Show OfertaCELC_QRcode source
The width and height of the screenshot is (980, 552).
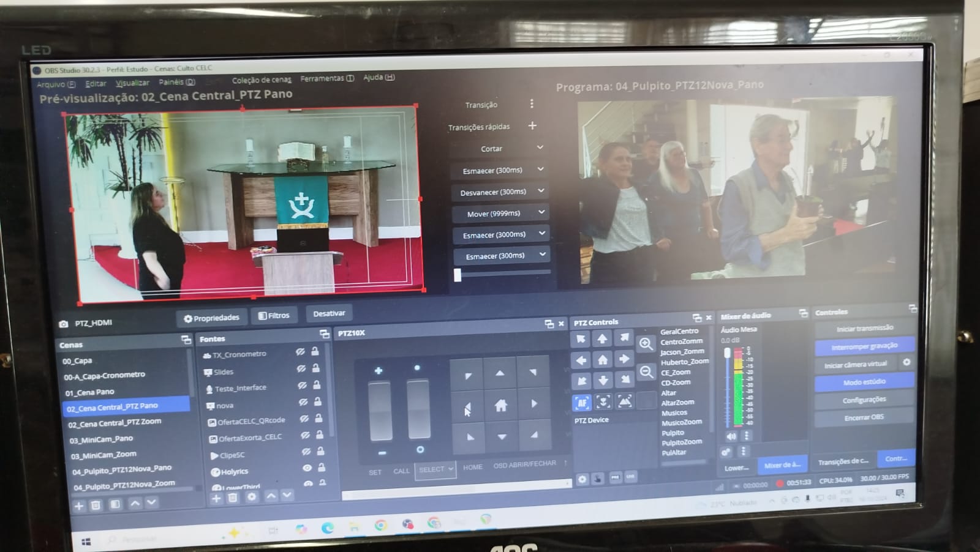click(304, 419)
